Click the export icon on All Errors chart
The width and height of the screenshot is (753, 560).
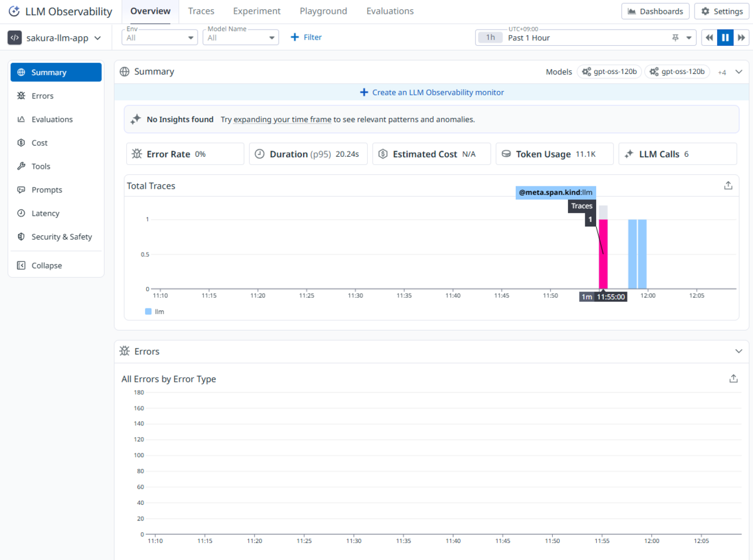click(x=733, y=379)
